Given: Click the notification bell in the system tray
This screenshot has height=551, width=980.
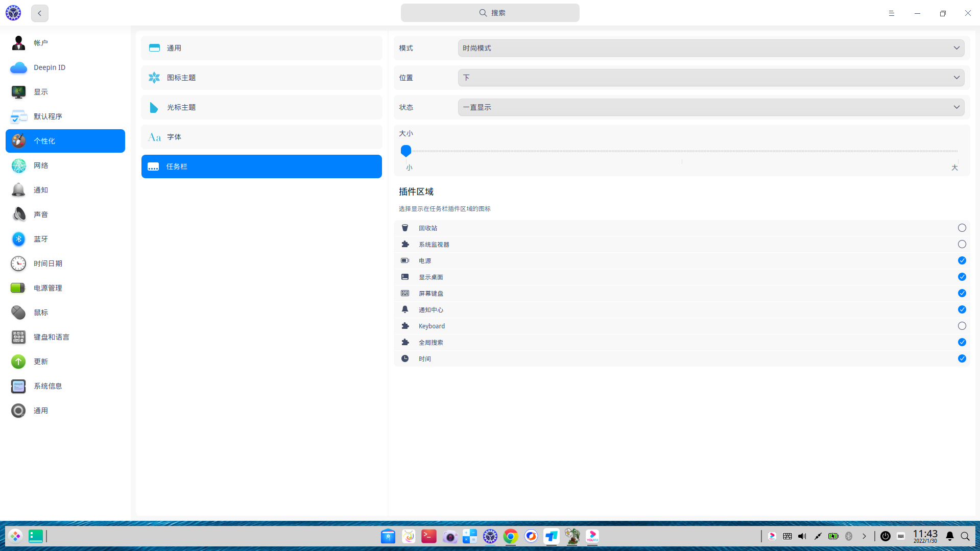Looking at the screenshot, I should [x=949, y=536].
